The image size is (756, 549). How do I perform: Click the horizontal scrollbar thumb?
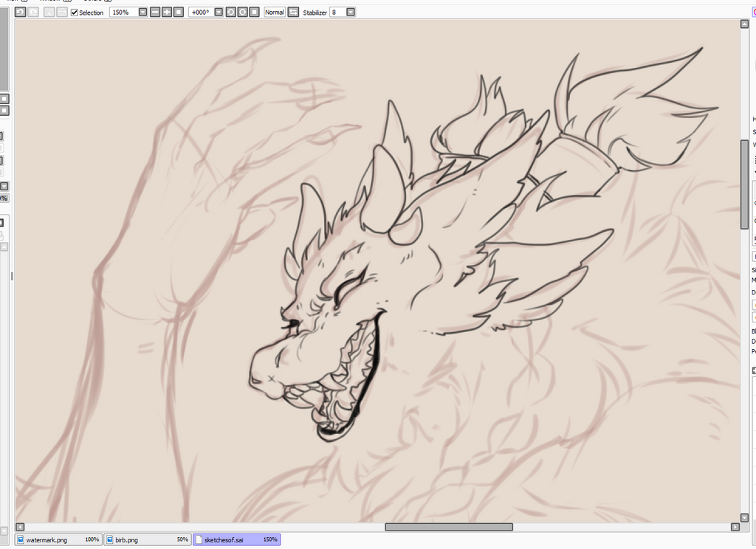click(x=449, y=527)
